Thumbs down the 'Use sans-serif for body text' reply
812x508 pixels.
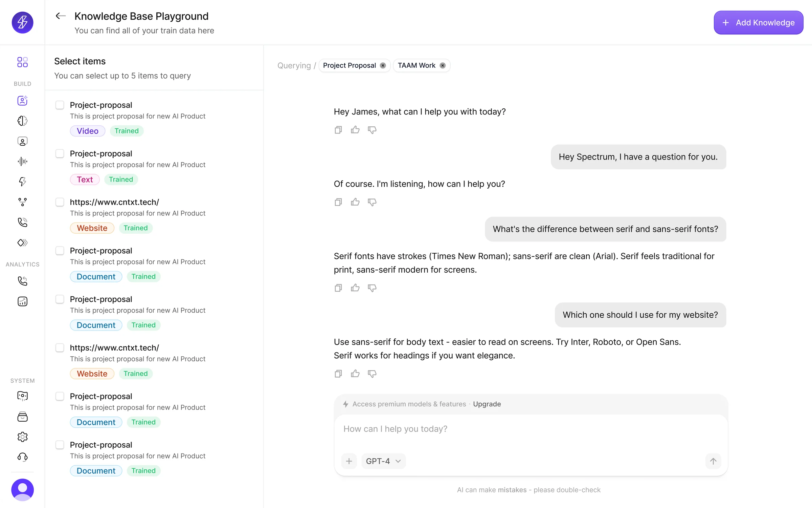point(372,374)
